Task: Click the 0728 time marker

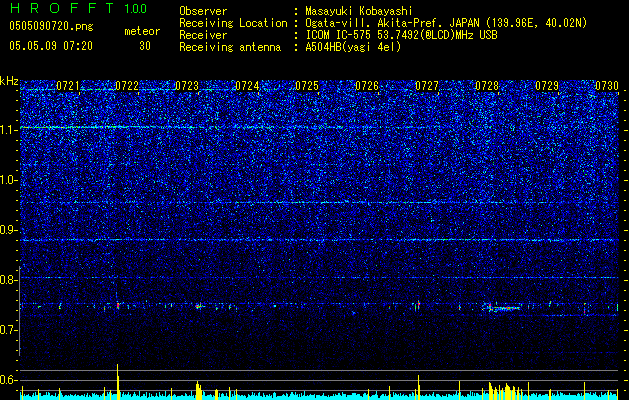Action: coord(487,86)
